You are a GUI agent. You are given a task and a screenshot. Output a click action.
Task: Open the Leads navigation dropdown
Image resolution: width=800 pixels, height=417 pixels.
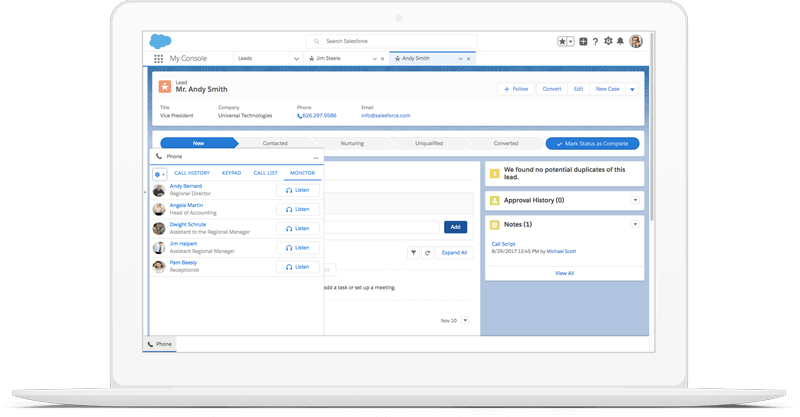point(296,59)
